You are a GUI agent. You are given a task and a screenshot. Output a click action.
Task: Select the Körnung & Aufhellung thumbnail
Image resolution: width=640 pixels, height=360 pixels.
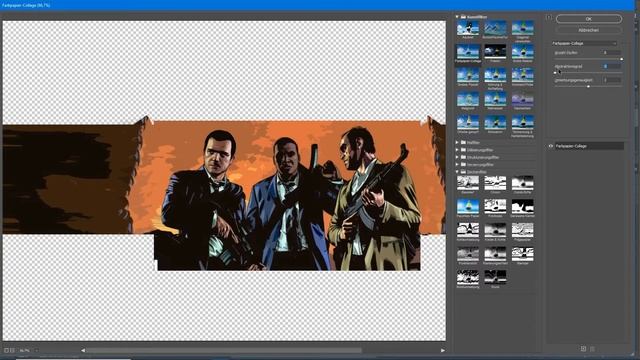pos(495,75)
